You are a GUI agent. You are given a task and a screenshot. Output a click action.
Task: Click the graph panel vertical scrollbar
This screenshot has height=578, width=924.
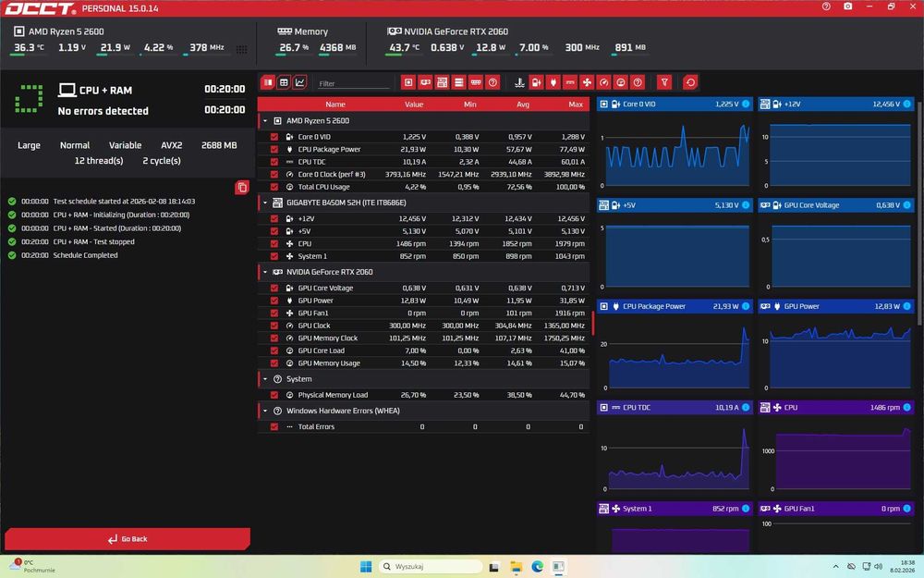click(920, 213)
